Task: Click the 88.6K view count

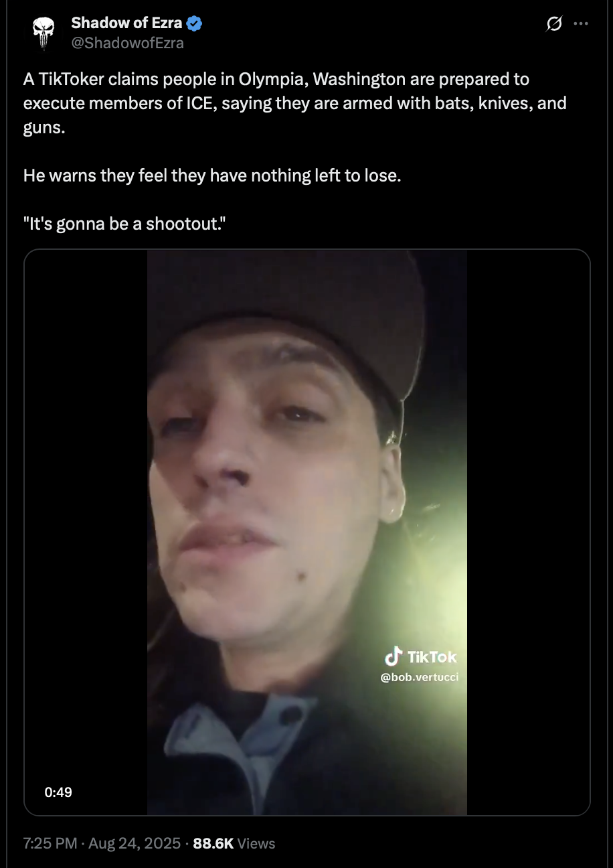Action: 213,843
